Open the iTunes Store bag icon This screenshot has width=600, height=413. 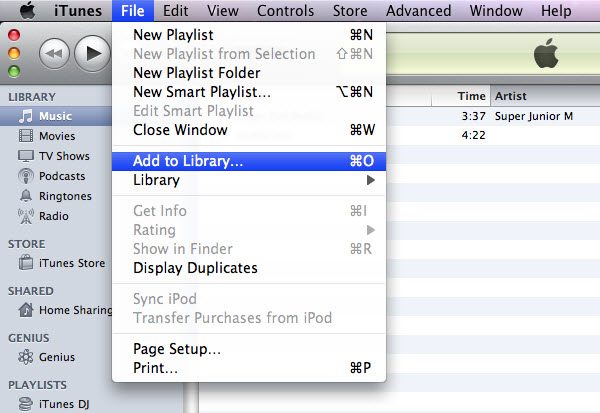coord(26,263)
